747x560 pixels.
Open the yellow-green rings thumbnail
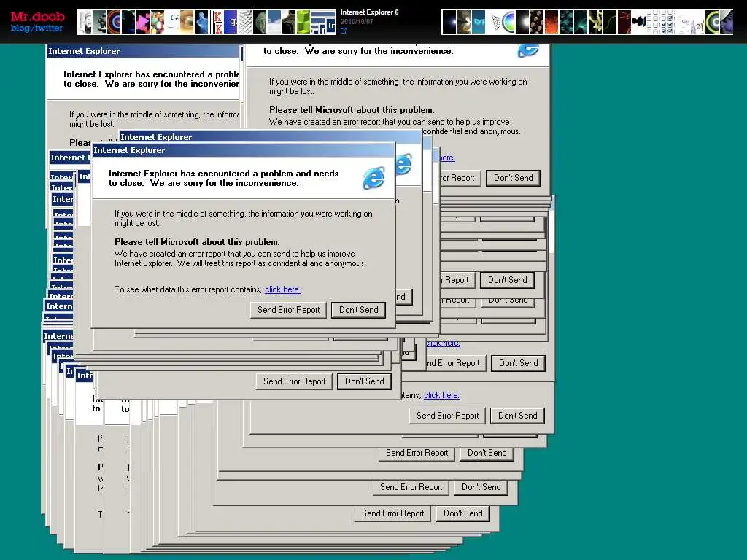(712, 22)
